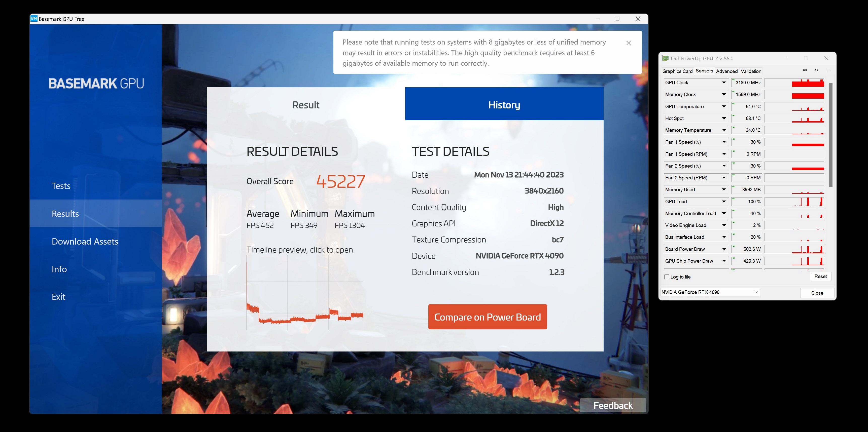
Task: Click the Compare on Power Board button
Action: point(488,317)
